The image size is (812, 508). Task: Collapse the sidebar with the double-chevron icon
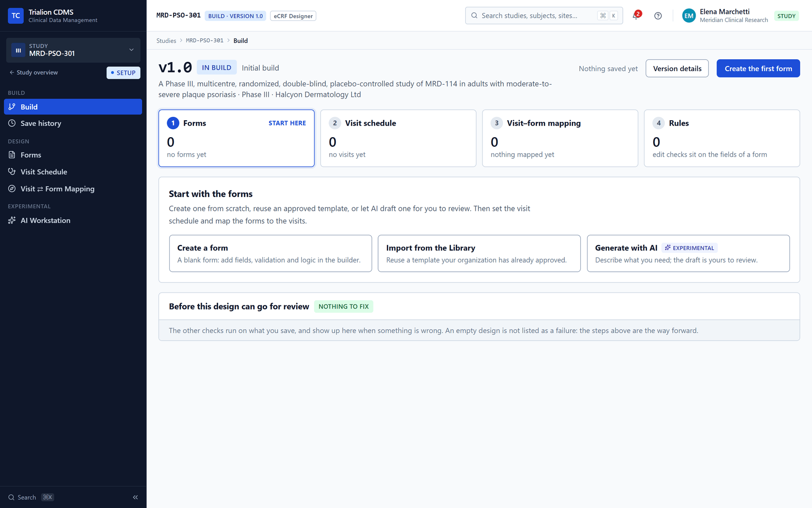tap(135, 497)
